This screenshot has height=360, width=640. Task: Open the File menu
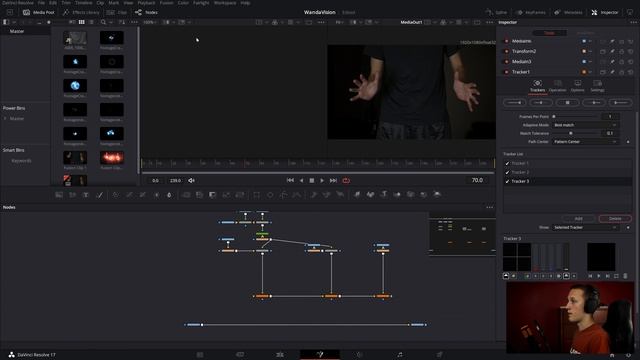(x=41, y=2)
